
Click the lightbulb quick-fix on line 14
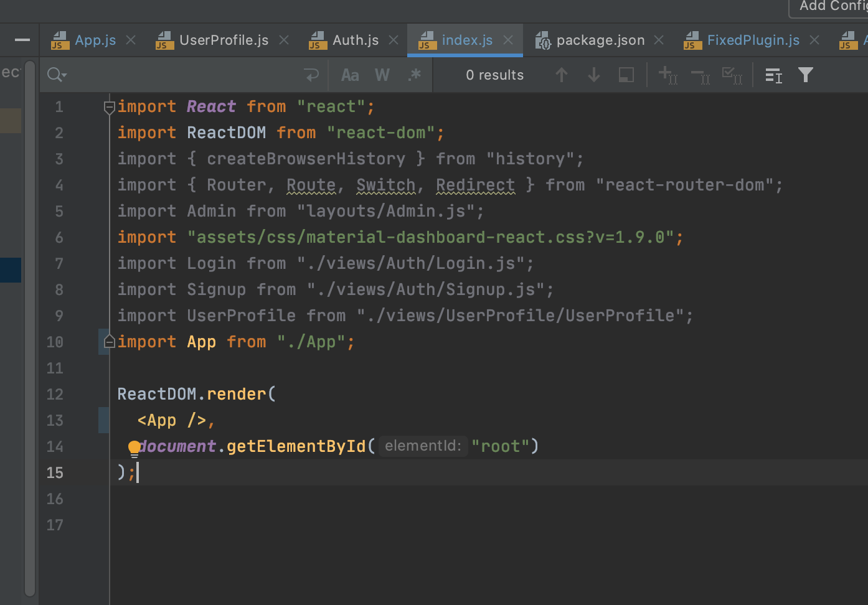pyautogui.click(x=134, y=448)
